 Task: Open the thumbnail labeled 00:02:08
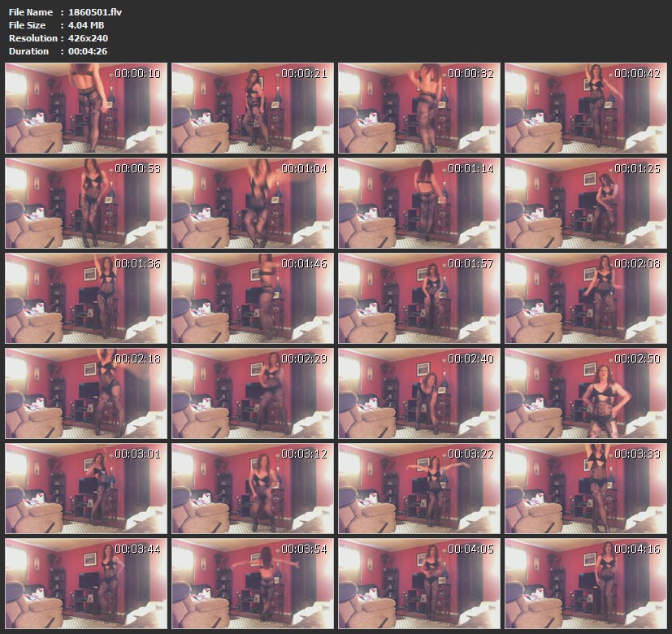point(585,298)
